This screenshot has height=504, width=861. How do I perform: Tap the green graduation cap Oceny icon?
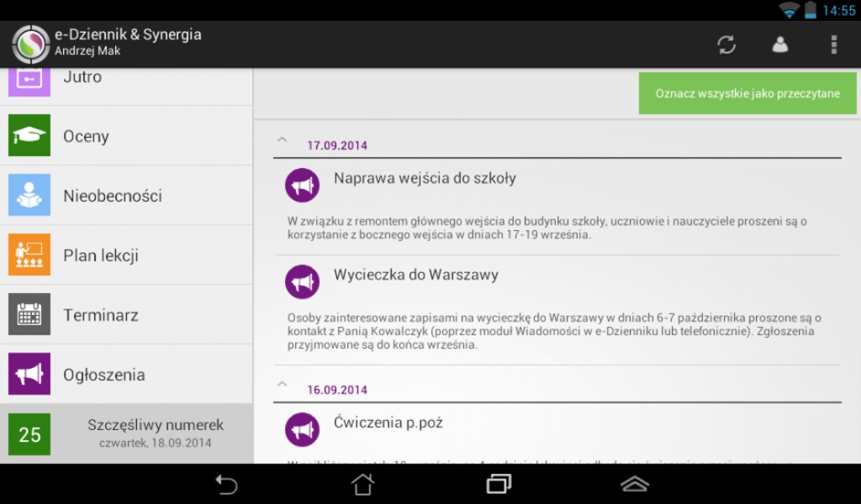coord(29,135)
